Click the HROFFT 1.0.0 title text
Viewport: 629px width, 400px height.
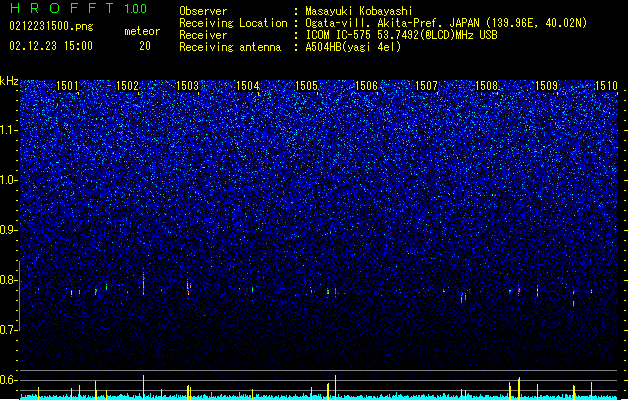pyautogui.click(x=78, y=8)
